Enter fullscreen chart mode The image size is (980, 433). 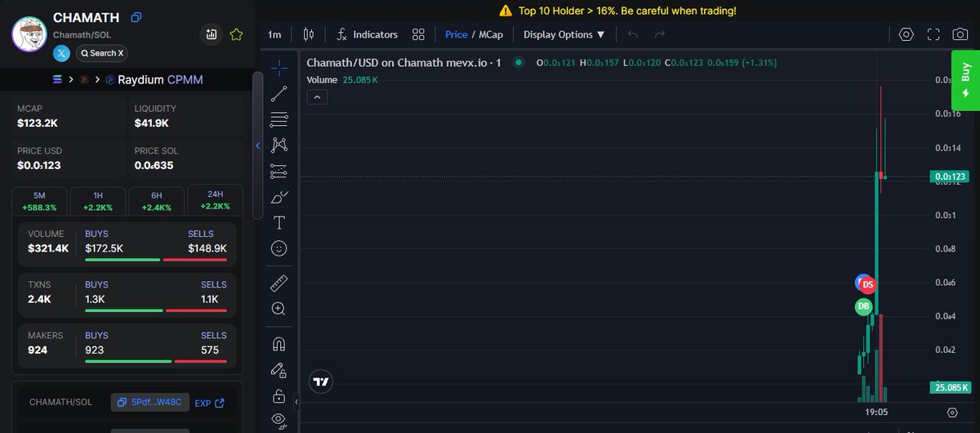tap(933, 34)
